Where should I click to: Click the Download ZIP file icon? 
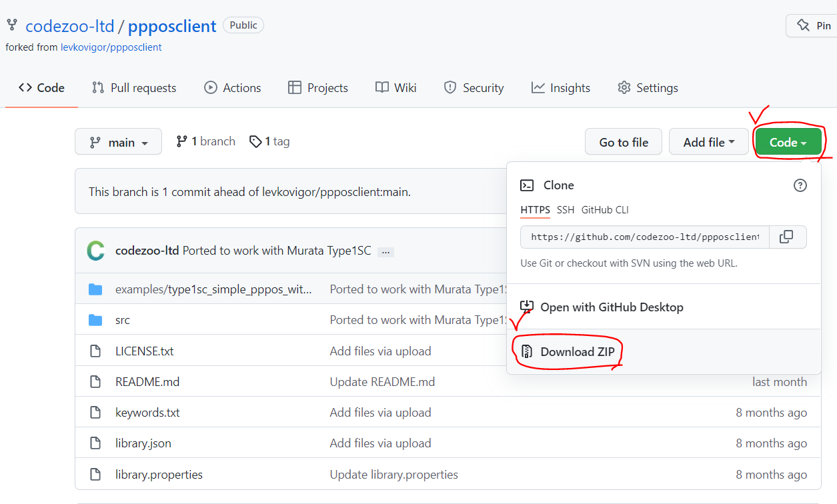(x=527, y=351)
